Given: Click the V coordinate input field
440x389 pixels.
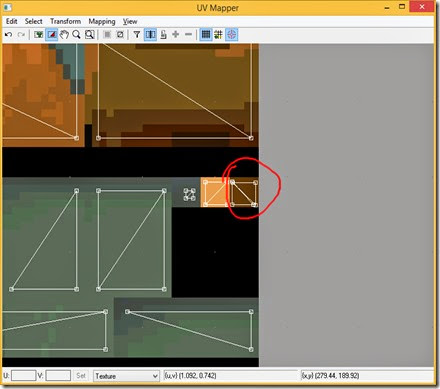Looking at the screenshot, I should click(58, 376).
